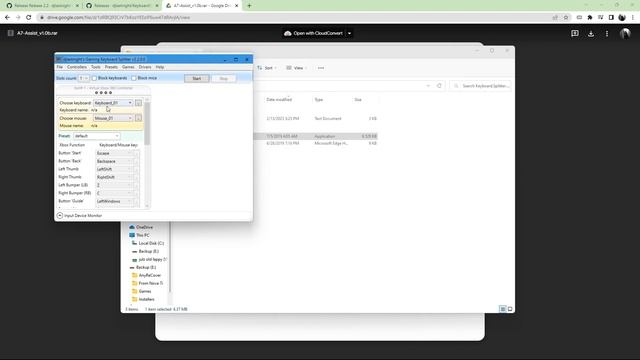Open the File menu in Keyboard Splitter
The height and width of the screenshot is (360, 640).
(x=60, y=67)
